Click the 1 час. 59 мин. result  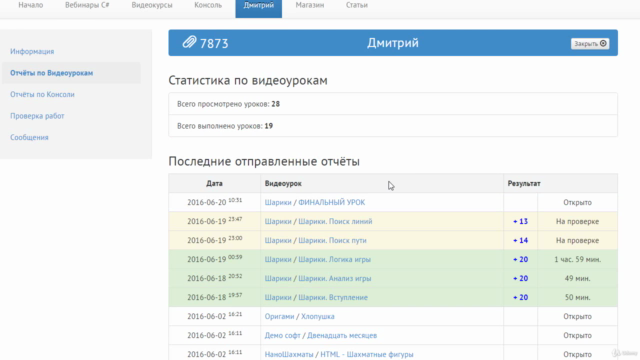[578, 260]
